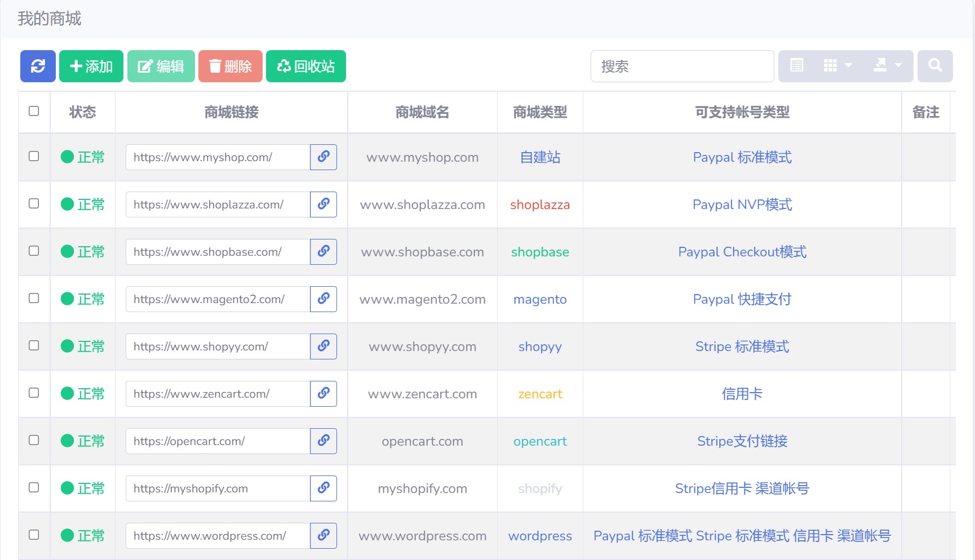Click the https://www.myshop.com/ URL field

click(218, 157)
